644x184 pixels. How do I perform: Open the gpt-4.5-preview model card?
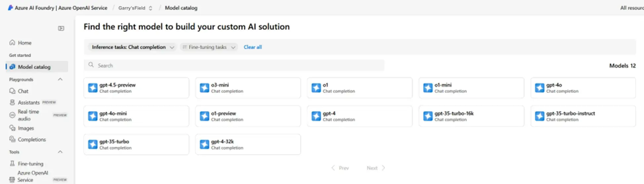pos(136,88)
